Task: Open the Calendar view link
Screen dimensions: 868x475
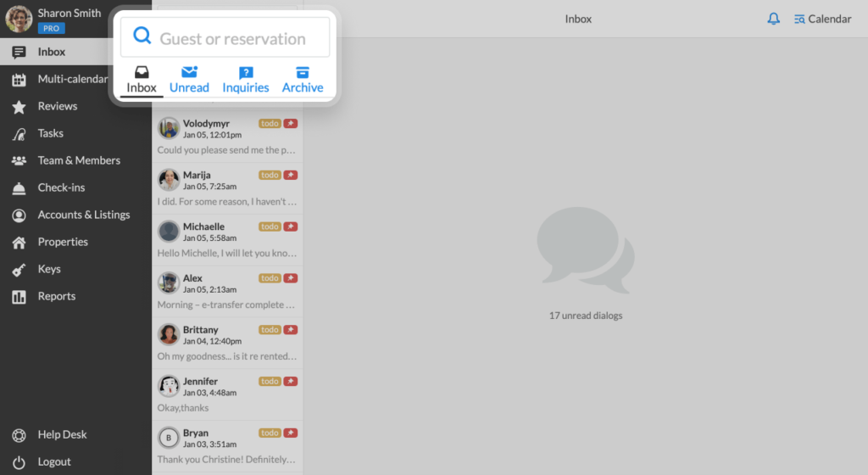Action: [822, 19]
